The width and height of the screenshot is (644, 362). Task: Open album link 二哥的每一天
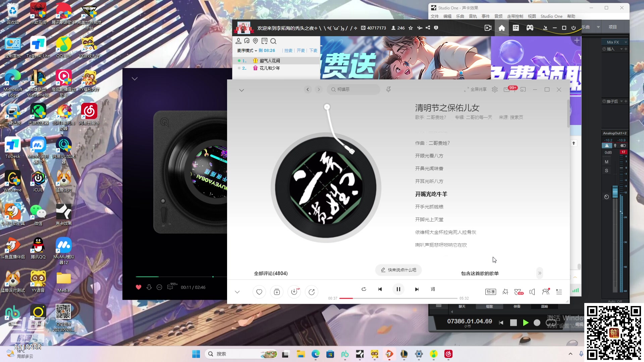pos(479,117)
